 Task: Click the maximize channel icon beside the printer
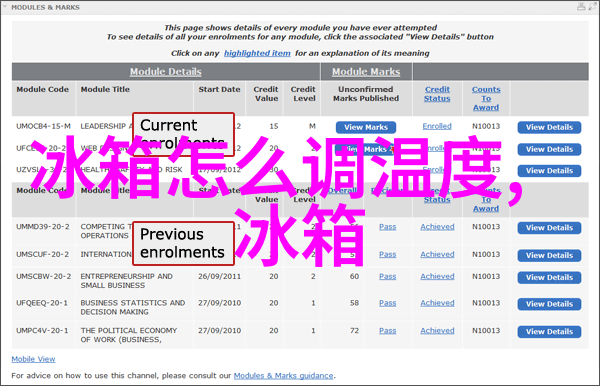click(x=592, y=7)
